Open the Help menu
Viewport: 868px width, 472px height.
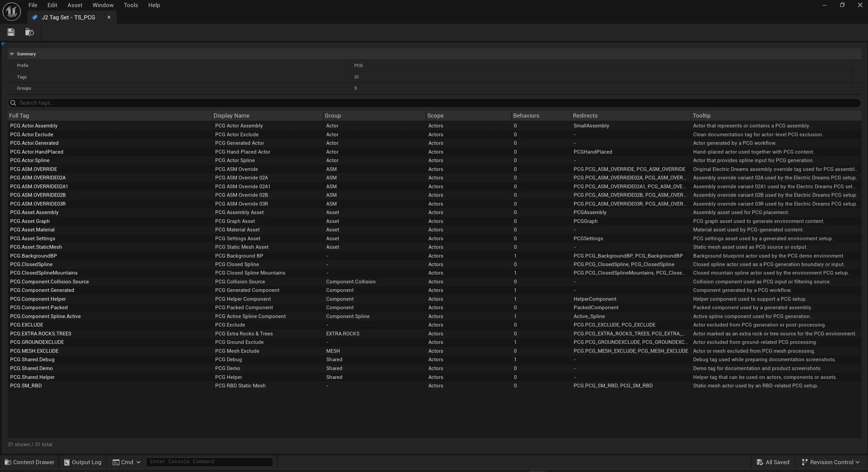tap(154, 5)
